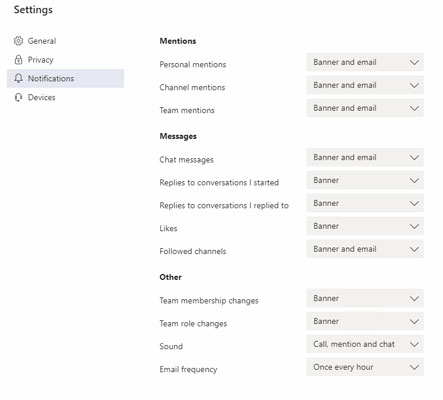Click the Followed channels label
The image size is (443, 400).
pyautogui.click(x=193, y=251)
